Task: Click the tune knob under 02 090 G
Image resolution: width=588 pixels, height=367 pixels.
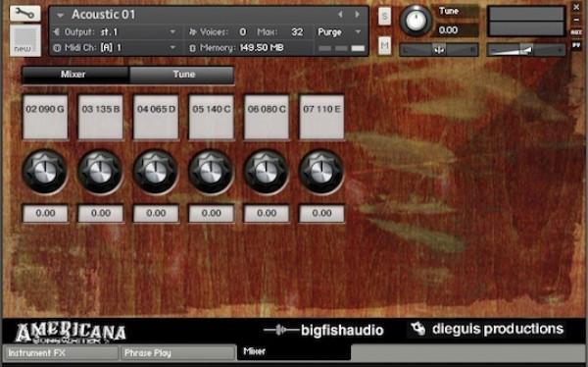Action: click(x=45, y=172)
